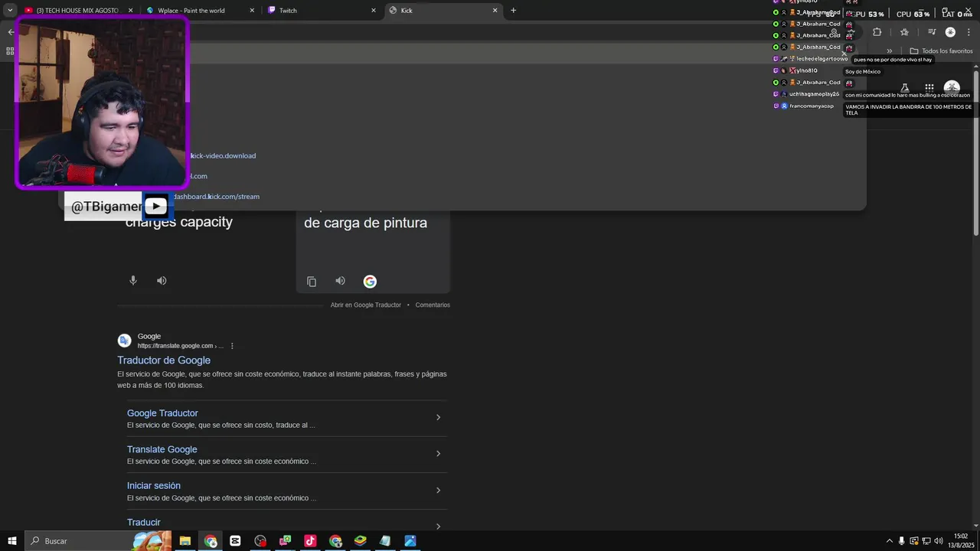The height and width of the screenshot is (551, 980).
Task: Open File Explorer from the taskbar
Action: click(x=185, y=541)
